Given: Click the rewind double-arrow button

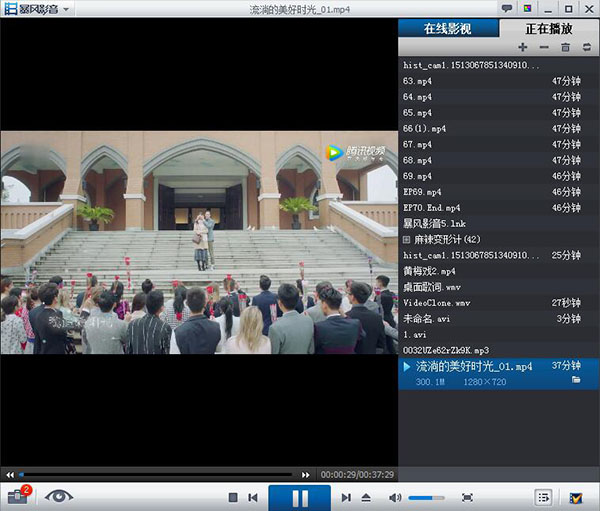Looking at the screenshot, I should 10,475.
